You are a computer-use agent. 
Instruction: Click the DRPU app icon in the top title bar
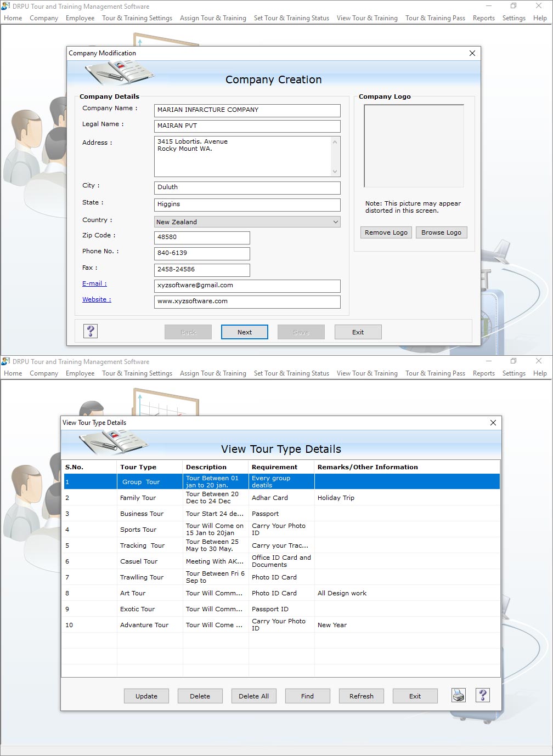[5, 6]
